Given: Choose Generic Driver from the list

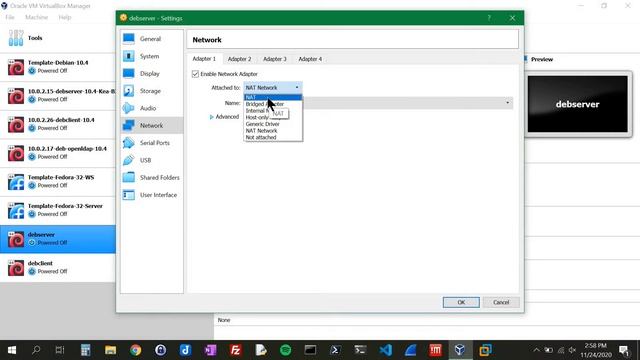Looking at the screenshot, I should coord(273,124).
